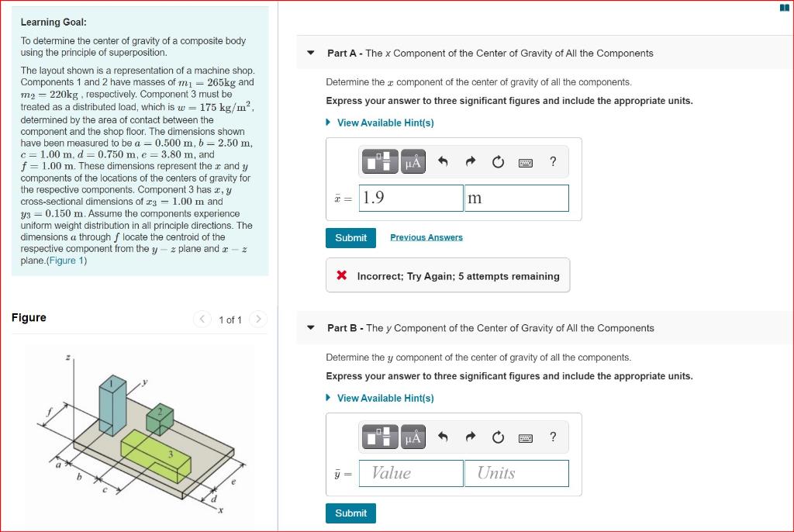Select the μÅ units icon in Part B
The height and width of the screenshot is (532, 794).
[x=412, y=437]
